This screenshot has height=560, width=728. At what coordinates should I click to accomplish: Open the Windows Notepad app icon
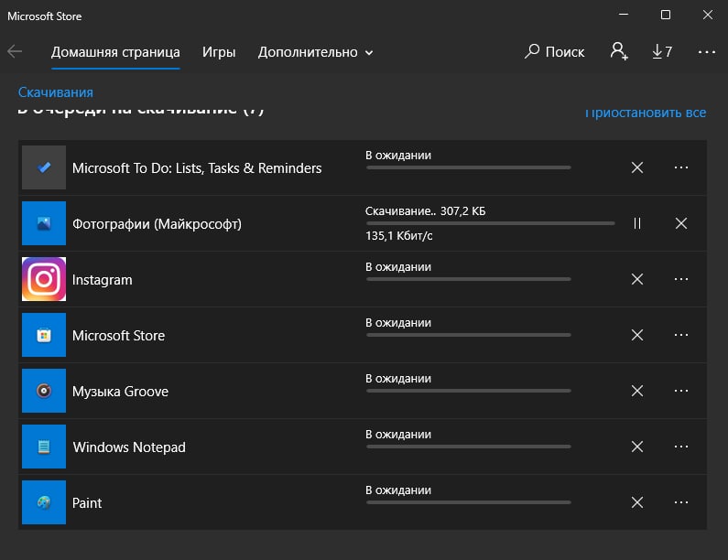[44, 447]
